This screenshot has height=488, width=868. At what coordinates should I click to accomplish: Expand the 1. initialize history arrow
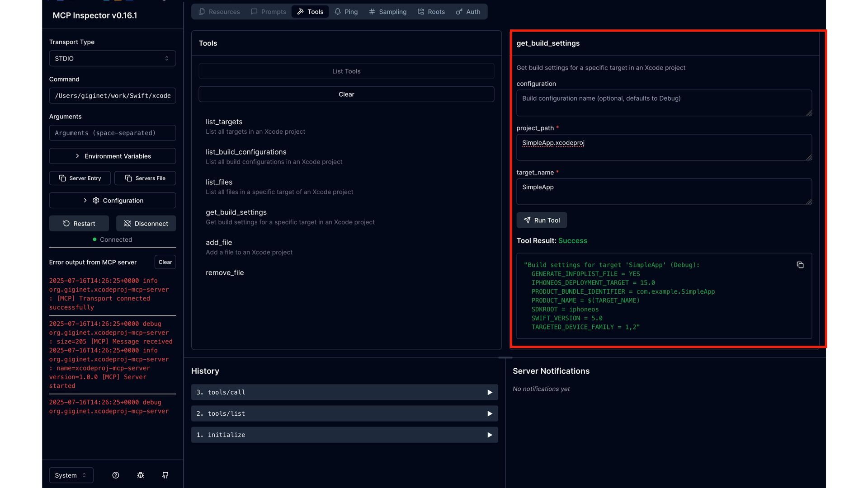(x=490, y=435)
